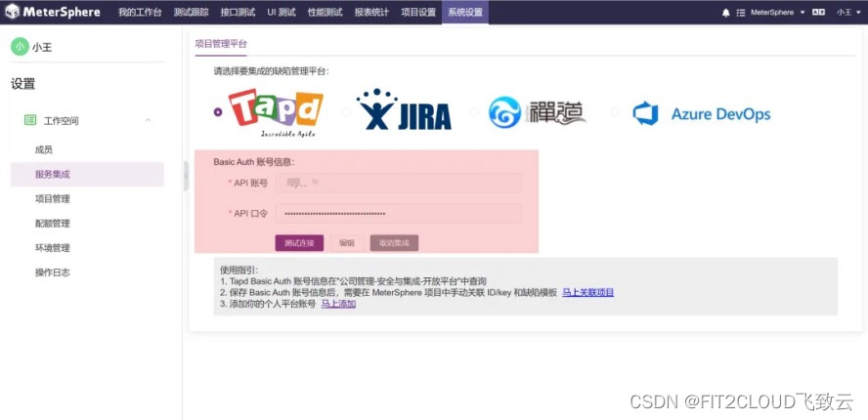Viewport: 868px width, 420px height.
Task: Open 系统设置 menu
Action: point(465,12)
